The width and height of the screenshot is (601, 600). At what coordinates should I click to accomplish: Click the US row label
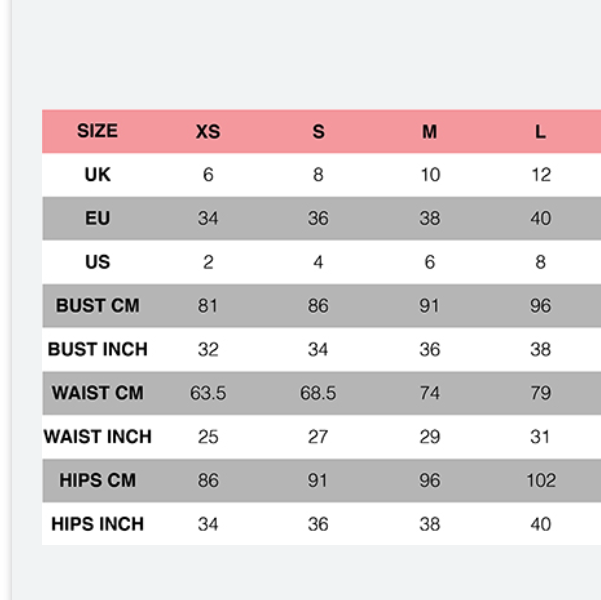coord(97,262)
